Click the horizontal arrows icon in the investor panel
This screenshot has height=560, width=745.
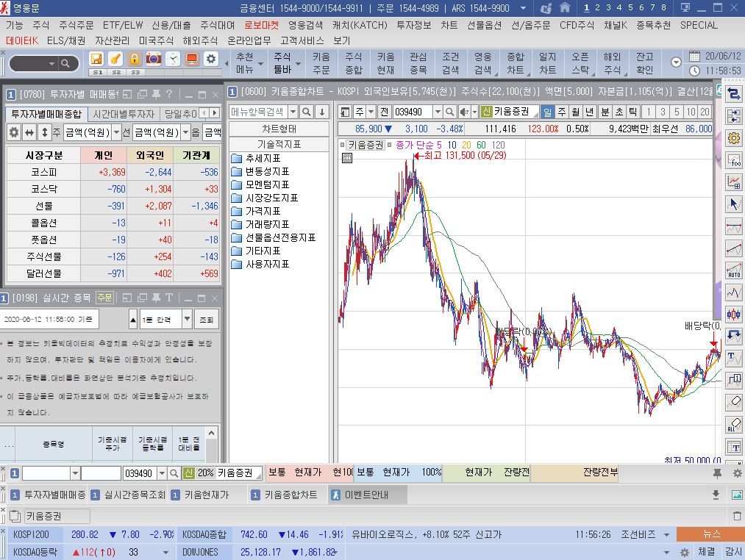29,132
